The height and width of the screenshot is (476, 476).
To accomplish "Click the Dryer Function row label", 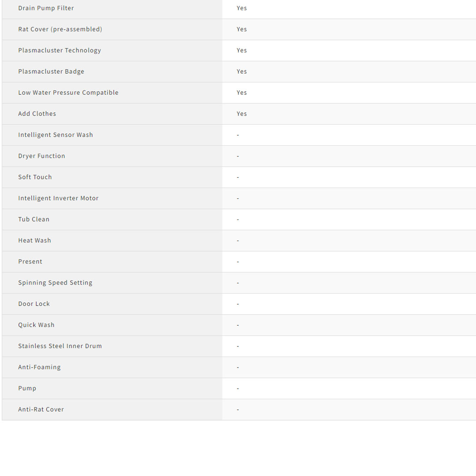I will [41, 156].
